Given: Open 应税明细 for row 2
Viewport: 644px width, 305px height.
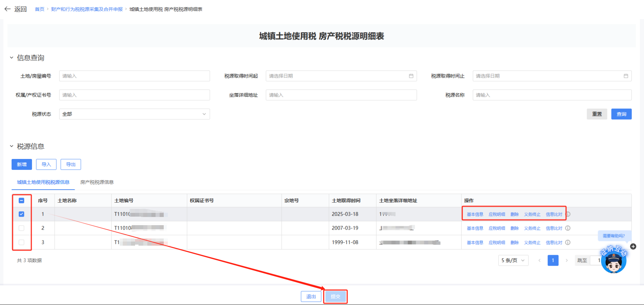Looking at the screenshot, I should [497, 228].
